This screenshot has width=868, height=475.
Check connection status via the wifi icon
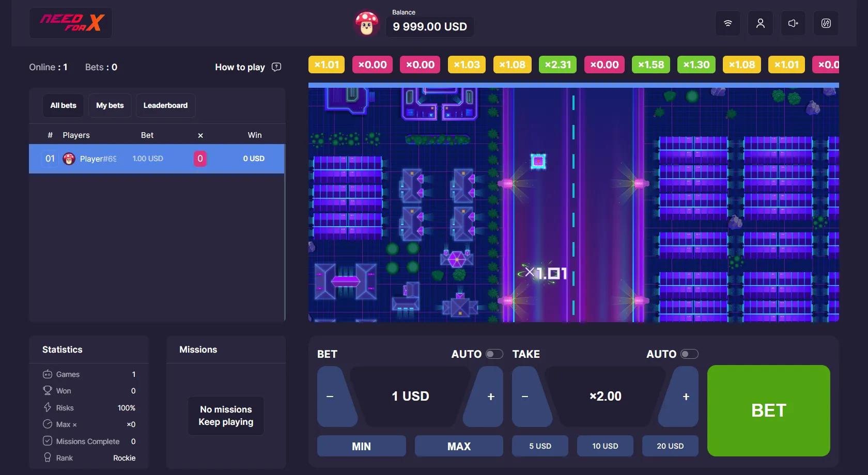coord(727,23)
